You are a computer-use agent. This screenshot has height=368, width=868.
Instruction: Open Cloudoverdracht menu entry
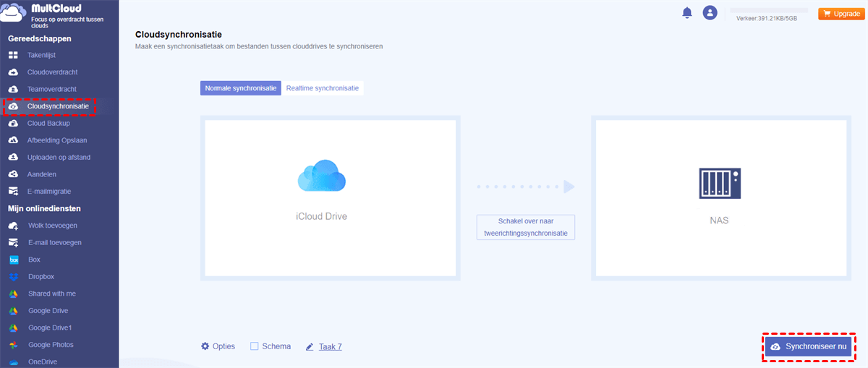[x=52, y=72]
